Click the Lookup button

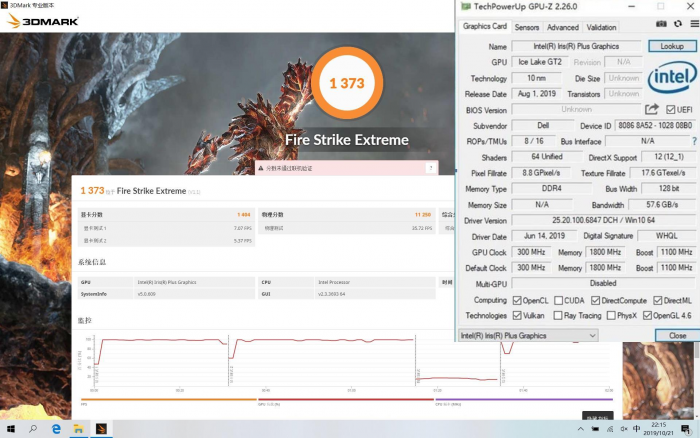pyautogui.click(x=671, y=46)
